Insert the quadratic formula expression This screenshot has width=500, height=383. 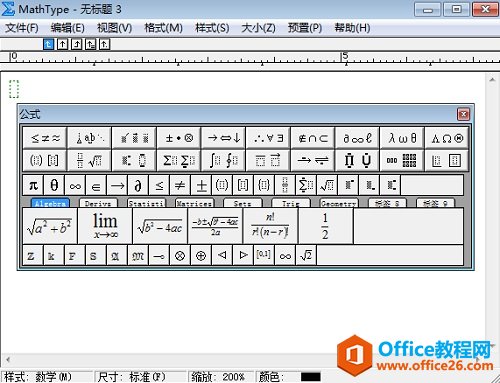click(215, 226)
